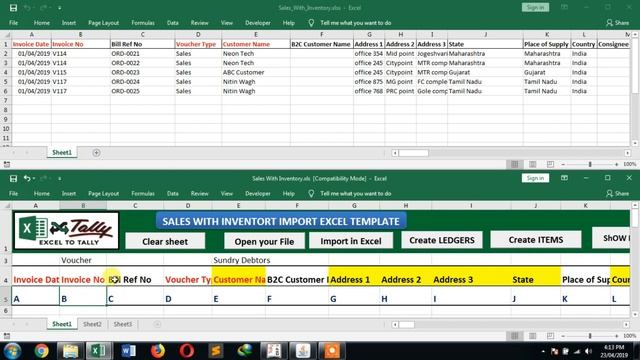Click Ribbon Display Options icon in bottom window
This screenshot has width=640, height=360.
coord(564,178)
